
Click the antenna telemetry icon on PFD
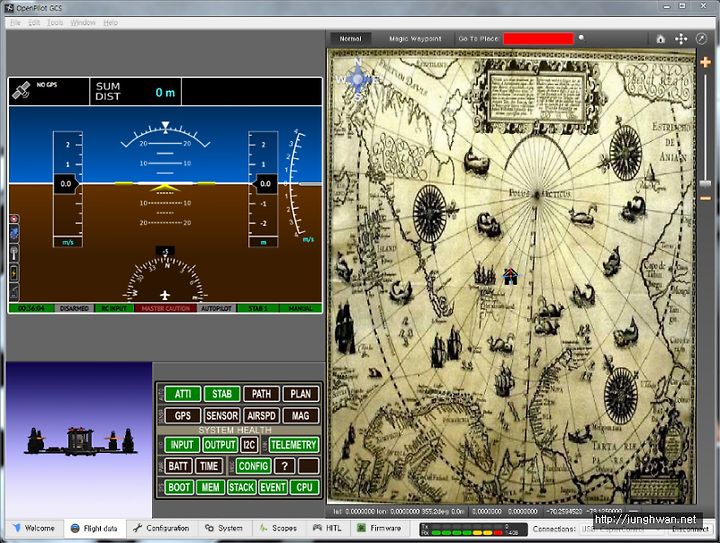tap(14, 253)
